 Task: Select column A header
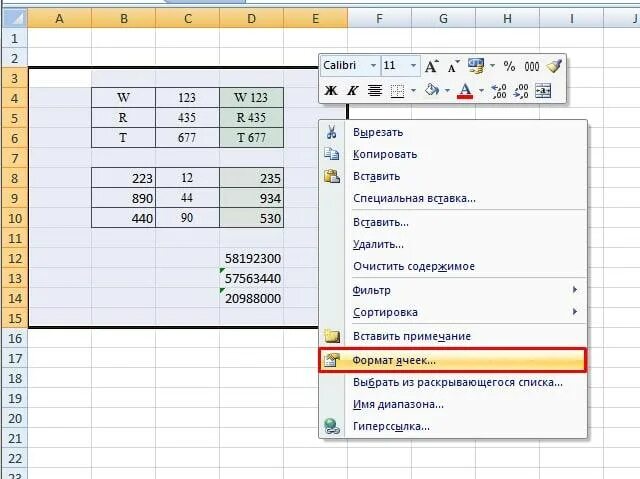(60, 18)
